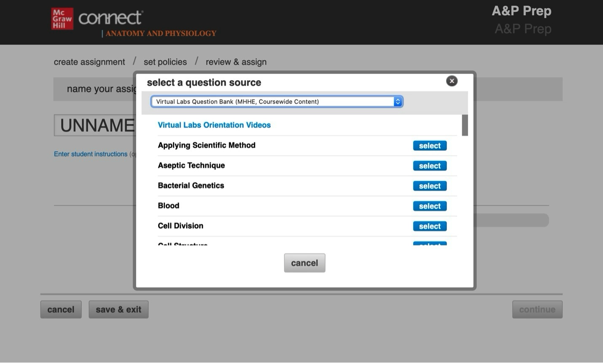The image size is (603, 364).
Task: Click the question source list scrollbar thumb
Action: point(465,125)
